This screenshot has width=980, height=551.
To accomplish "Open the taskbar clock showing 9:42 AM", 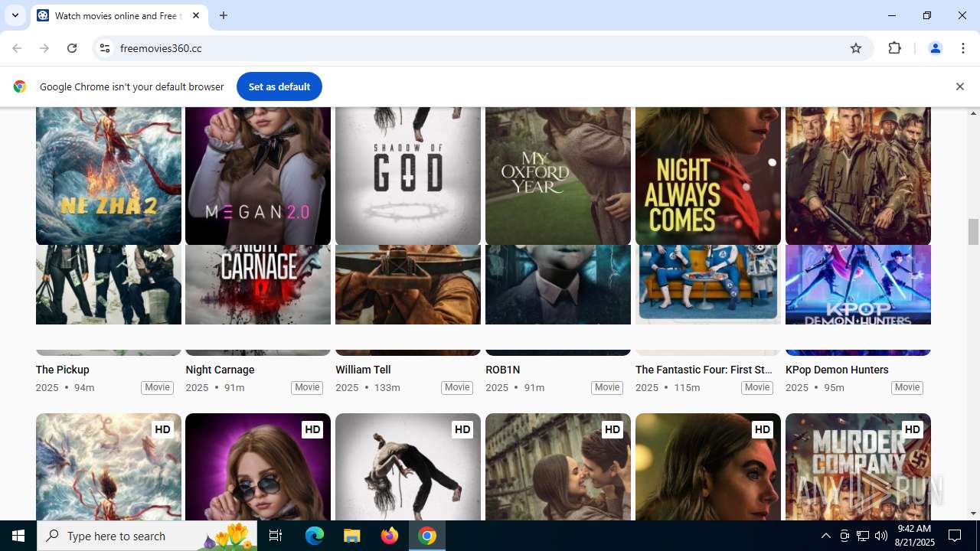I will click(x=915, y=536).
